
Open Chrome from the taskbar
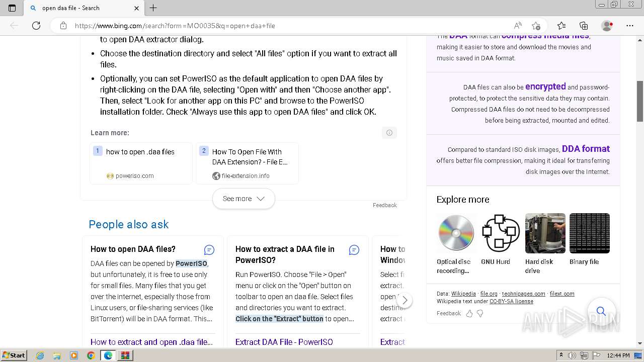[x=91, y=355]
